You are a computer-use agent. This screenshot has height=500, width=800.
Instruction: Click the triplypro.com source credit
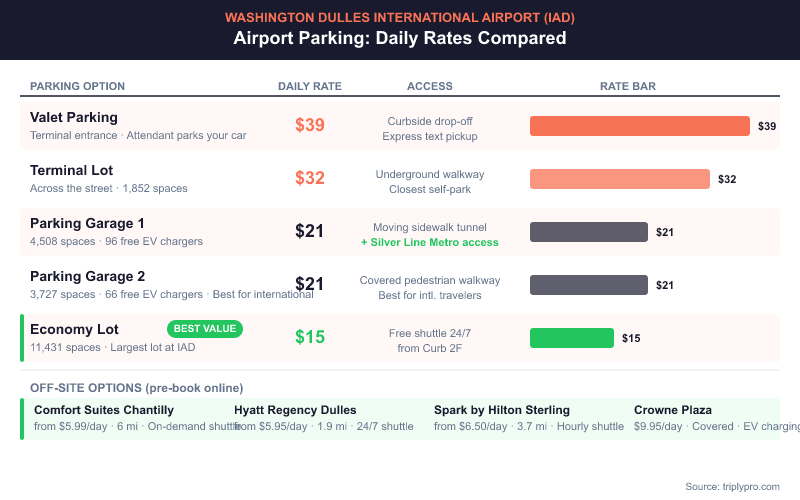pyautogui.click(x=732, y=486)
